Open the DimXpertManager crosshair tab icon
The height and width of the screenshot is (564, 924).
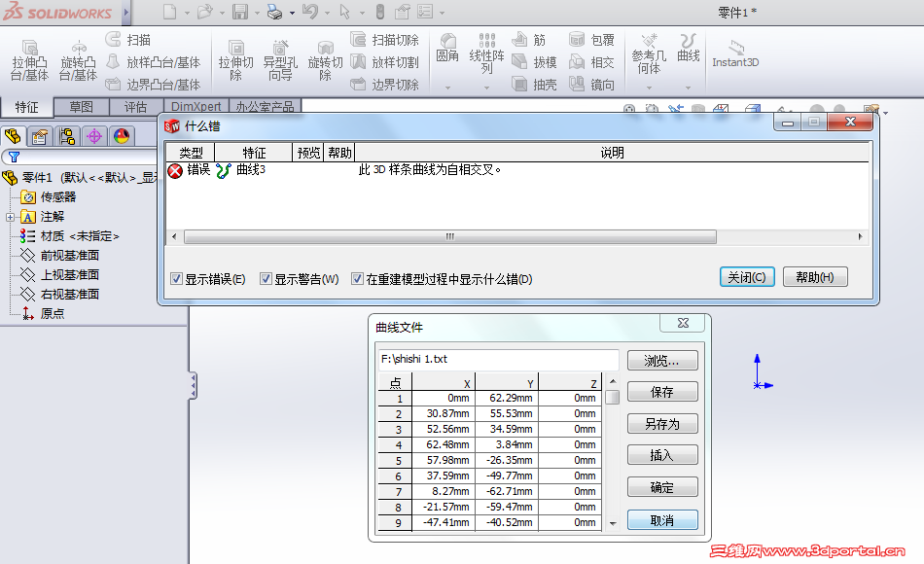pos(94,136)
